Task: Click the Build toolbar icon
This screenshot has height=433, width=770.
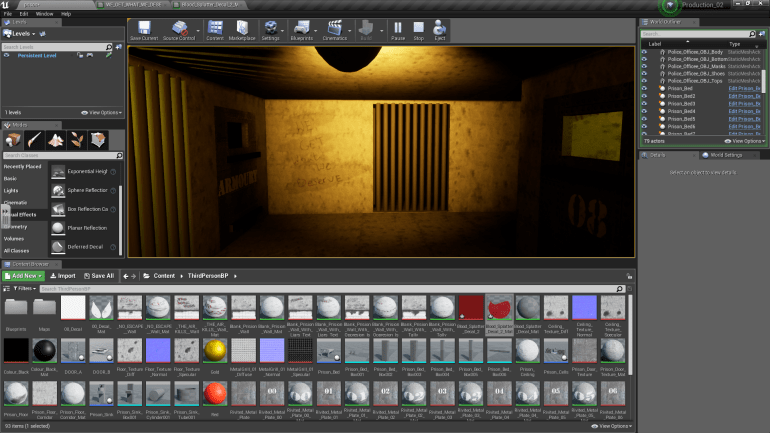Action: pyautogui.click(x=366, y=30)
